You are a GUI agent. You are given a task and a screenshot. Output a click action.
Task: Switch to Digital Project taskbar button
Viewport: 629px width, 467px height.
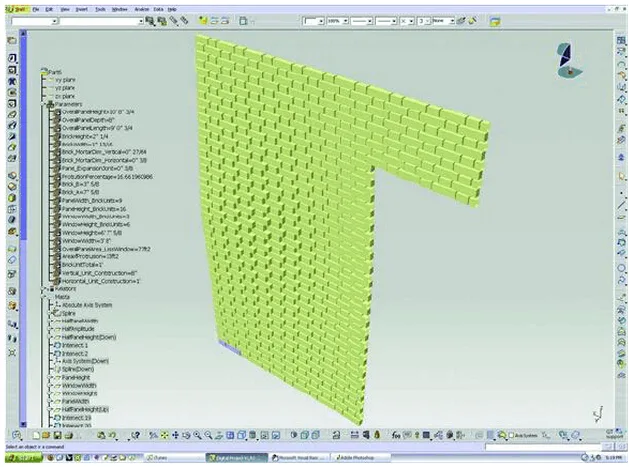click(237, 458)
